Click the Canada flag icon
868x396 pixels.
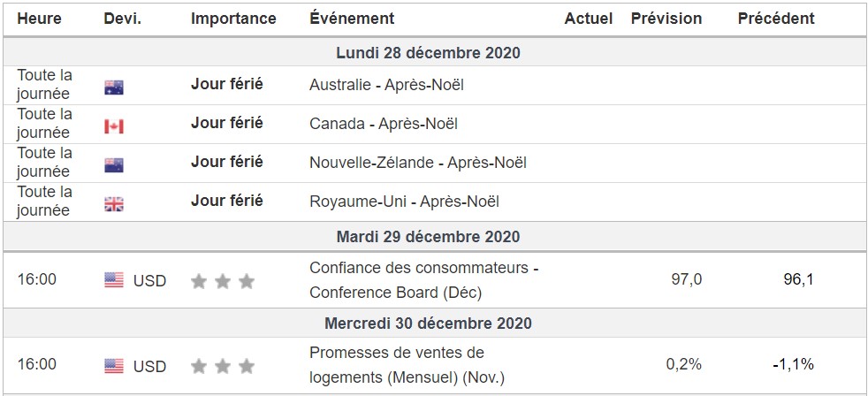(114, 126)
